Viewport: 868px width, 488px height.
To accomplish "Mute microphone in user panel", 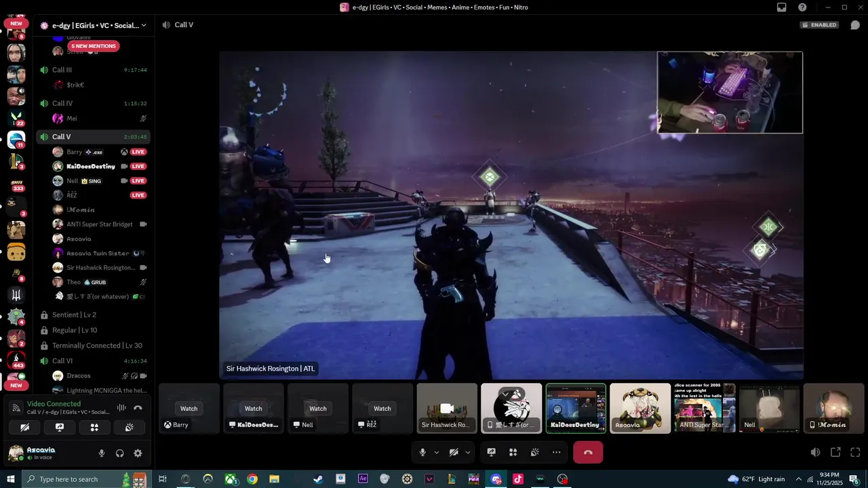I will [x=102, y=453].
